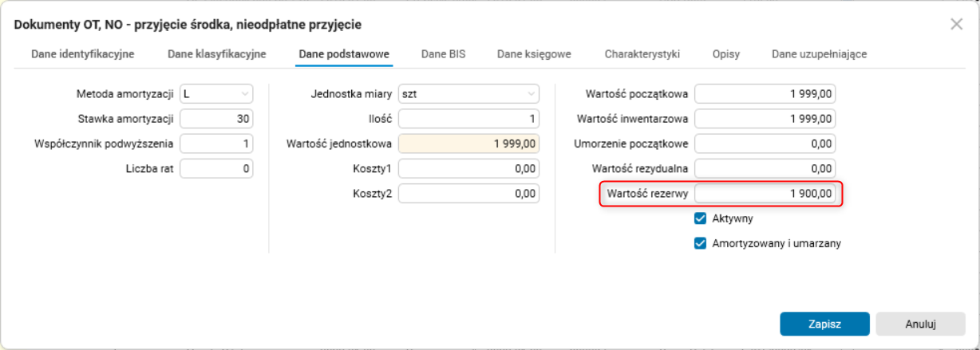Image resolution: width=980 pixels, height=350 pixels.
Task: Close the dialog with the X icon
Action: (x=956, y=24)
